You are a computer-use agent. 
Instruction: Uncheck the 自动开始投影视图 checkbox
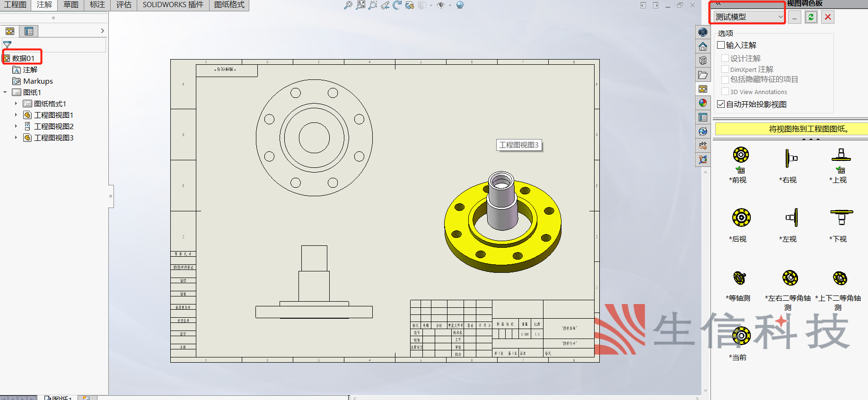click(721, 104)
